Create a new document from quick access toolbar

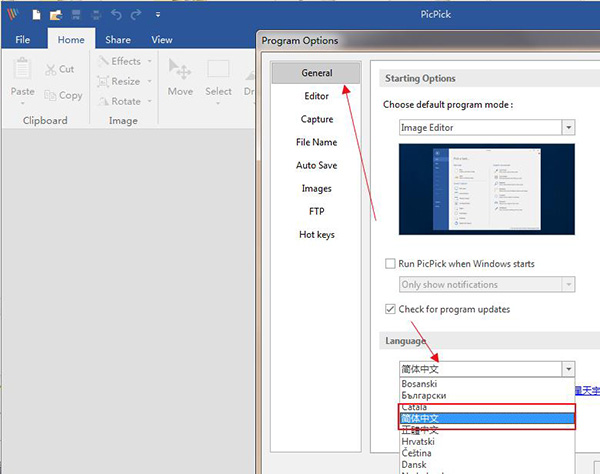click(36, 15)
